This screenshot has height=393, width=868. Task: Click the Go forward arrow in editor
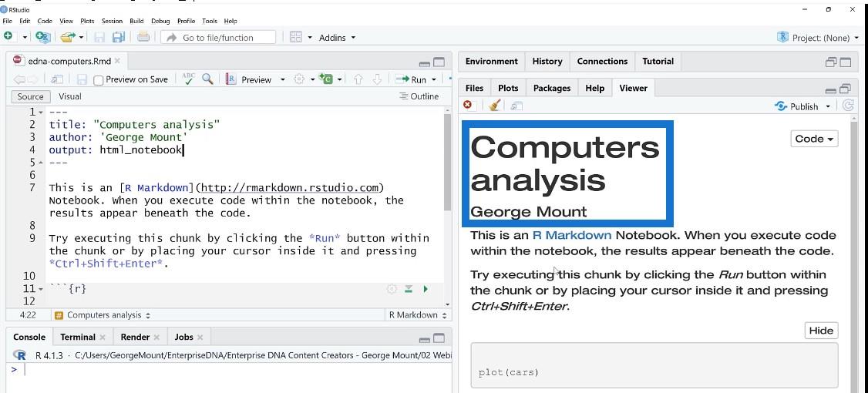point(32,79)
